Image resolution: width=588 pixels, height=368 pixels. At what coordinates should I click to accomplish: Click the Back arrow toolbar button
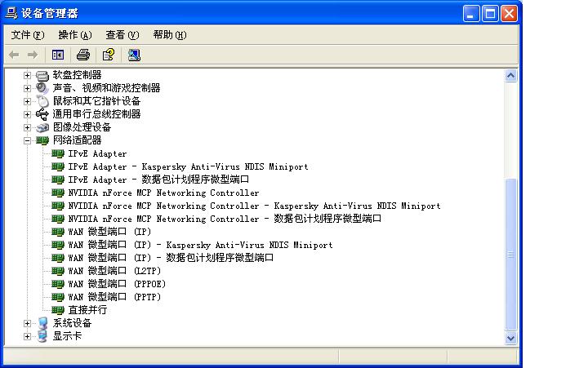pos(14,55)
